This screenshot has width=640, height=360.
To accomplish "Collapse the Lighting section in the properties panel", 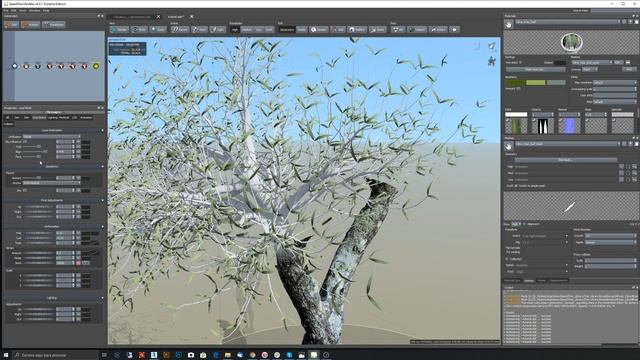I will [102, 298].
